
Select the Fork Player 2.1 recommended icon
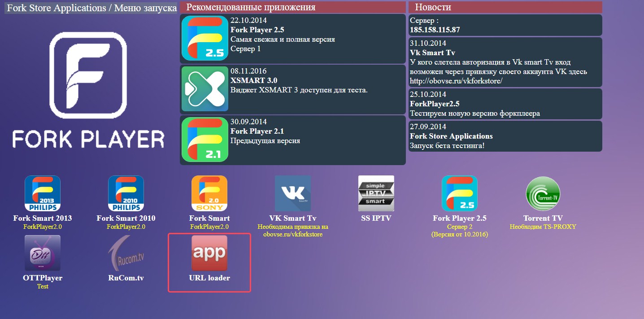click(x=205, y=140)
